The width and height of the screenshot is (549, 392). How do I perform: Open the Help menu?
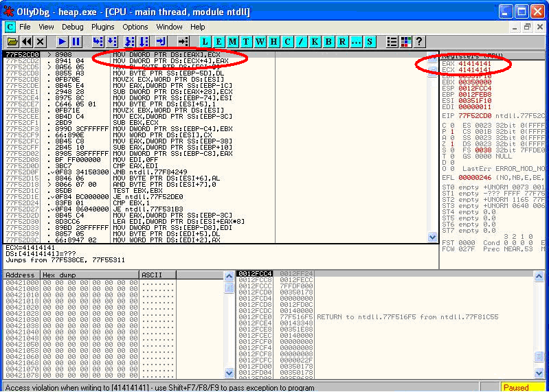click(x=197, y=27)
